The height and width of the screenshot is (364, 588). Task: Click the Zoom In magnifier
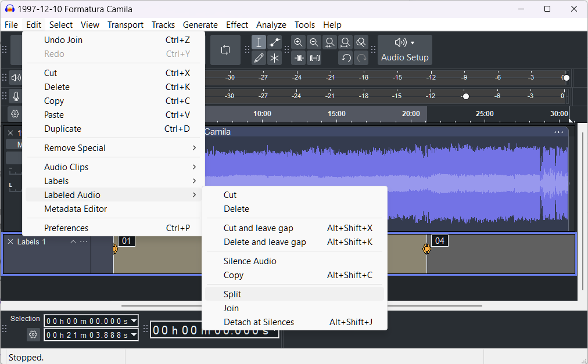[x=298, y=42]
